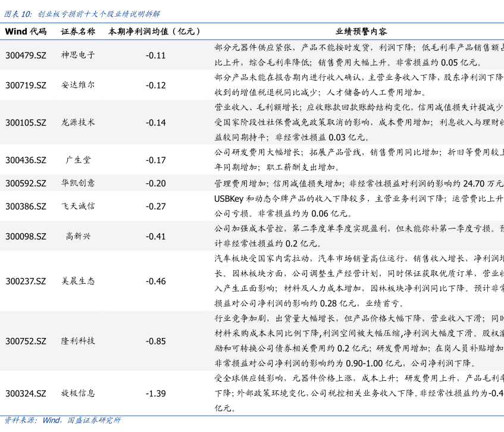Select the 证券名称 column header
Screen dimensions: 504x432
click(x=78, y=32)
